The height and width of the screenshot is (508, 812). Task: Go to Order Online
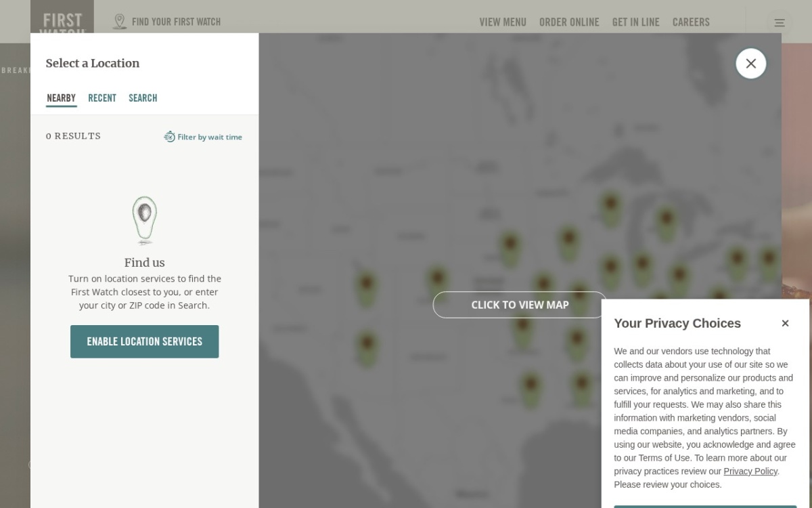(x=569, y=22)
